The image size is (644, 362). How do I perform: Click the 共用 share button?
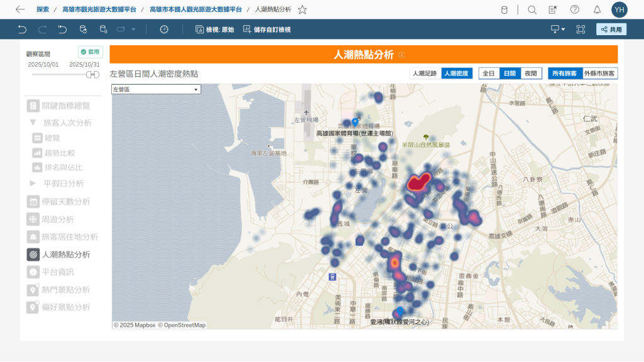(x=611, y=30)
